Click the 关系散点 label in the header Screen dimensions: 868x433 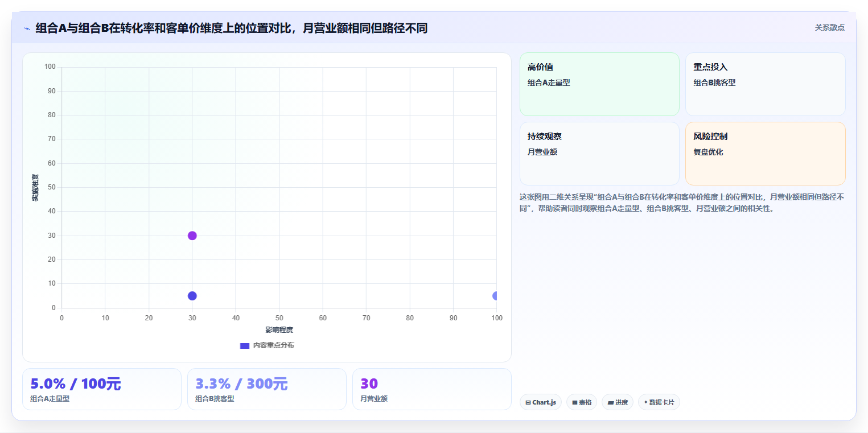tap(829, 27)
